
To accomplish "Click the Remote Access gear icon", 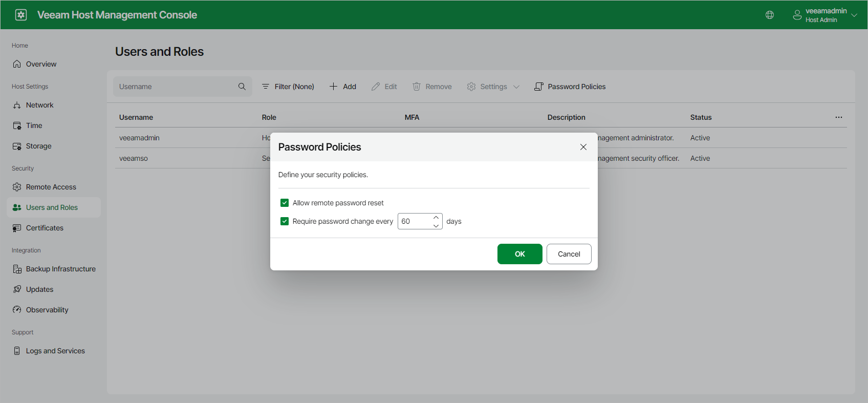I will (17, 187).
